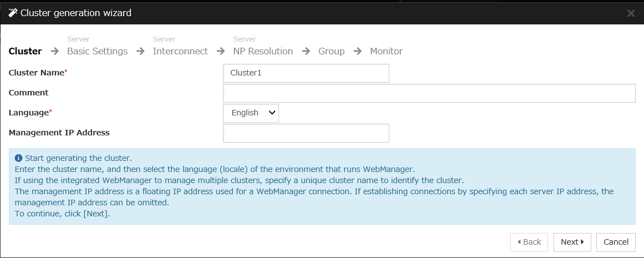Viewport: 644px width, 258px height.
Task: Click arrow between Basic Settings and Interconnect
Action: [140, 51]
